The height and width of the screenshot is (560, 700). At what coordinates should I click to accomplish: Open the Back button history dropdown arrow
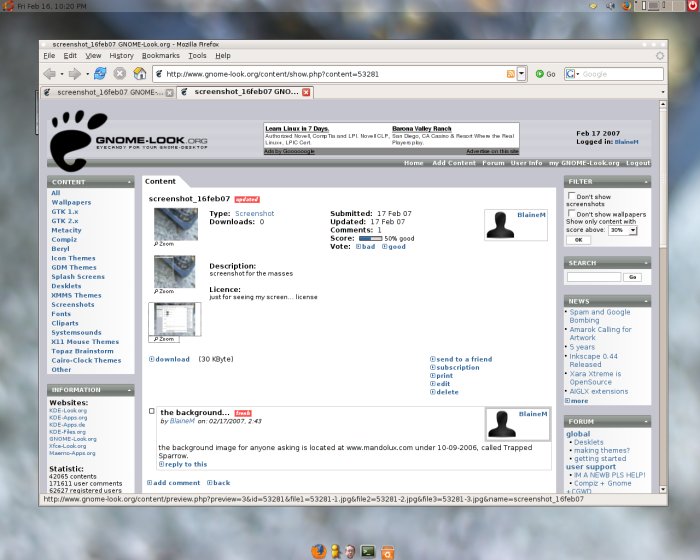pos(62,74)
